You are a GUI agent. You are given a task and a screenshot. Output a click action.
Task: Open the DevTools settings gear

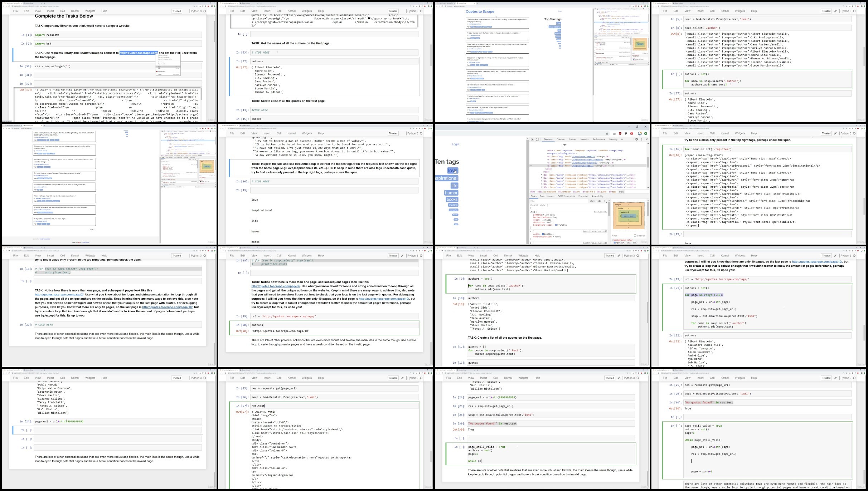pyautogui.click(x=636, y=139)
